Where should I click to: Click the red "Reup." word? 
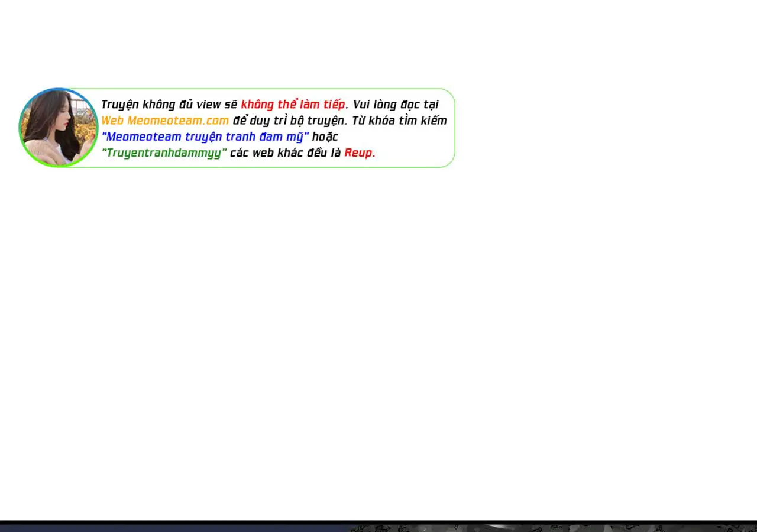pyautogui.click(x=360, y=153)
